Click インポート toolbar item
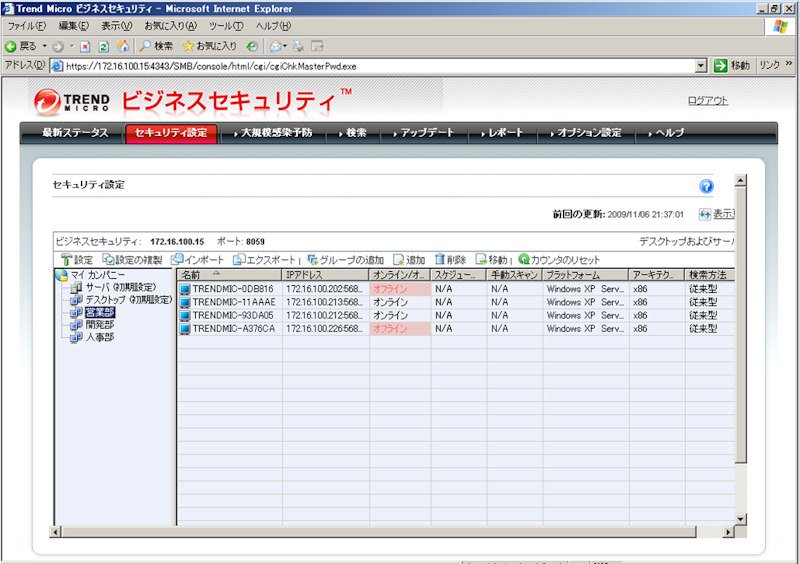The height and width of the screenshot is (564, 800). click(197, 260)
